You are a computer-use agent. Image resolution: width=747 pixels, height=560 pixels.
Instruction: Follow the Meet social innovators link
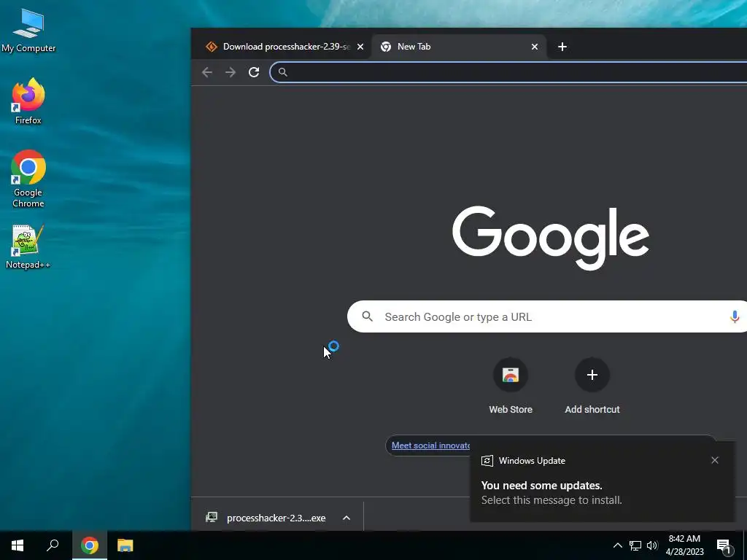point(430,446)
